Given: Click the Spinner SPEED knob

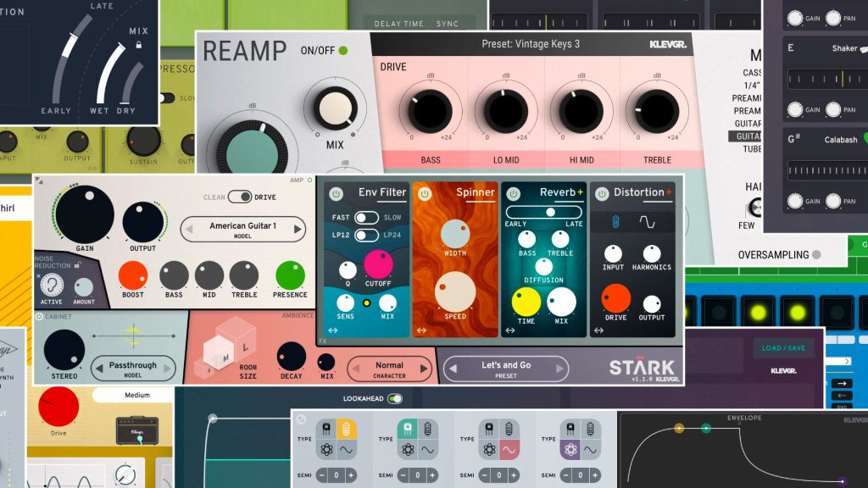Looking at the screenshot, I should (x=455, y=291).
